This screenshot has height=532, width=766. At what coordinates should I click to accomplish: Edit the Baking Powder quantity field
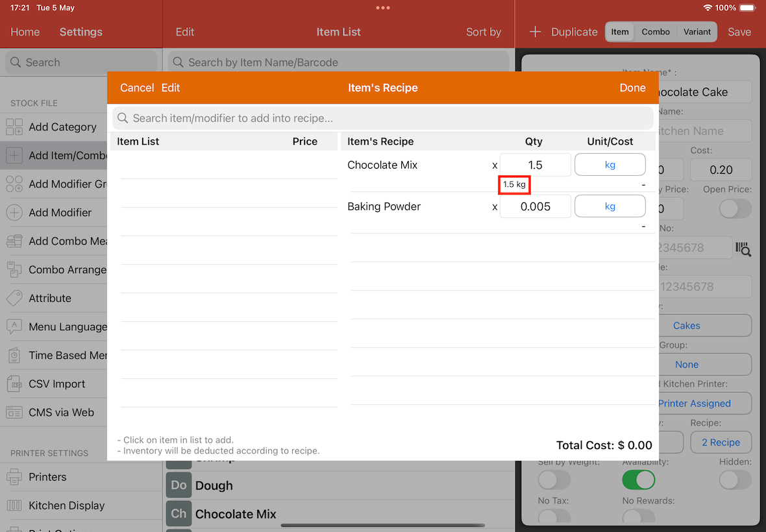[535, 206]
